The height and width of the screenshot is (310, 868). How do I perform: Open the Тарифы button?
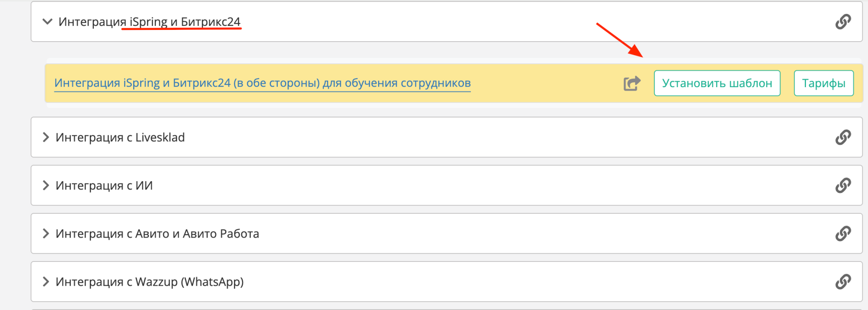(x=823, y=83)
